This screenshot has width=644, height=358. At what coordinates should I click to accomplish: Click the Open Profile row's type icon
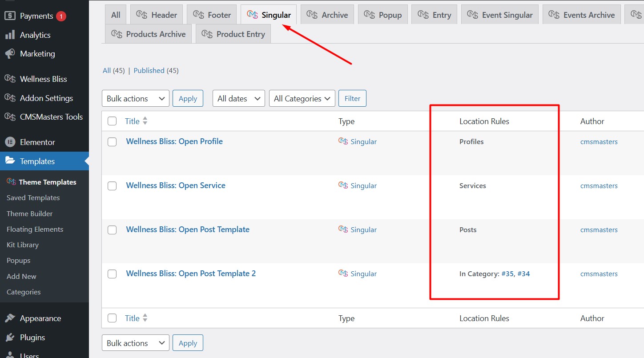pos(343,141)
